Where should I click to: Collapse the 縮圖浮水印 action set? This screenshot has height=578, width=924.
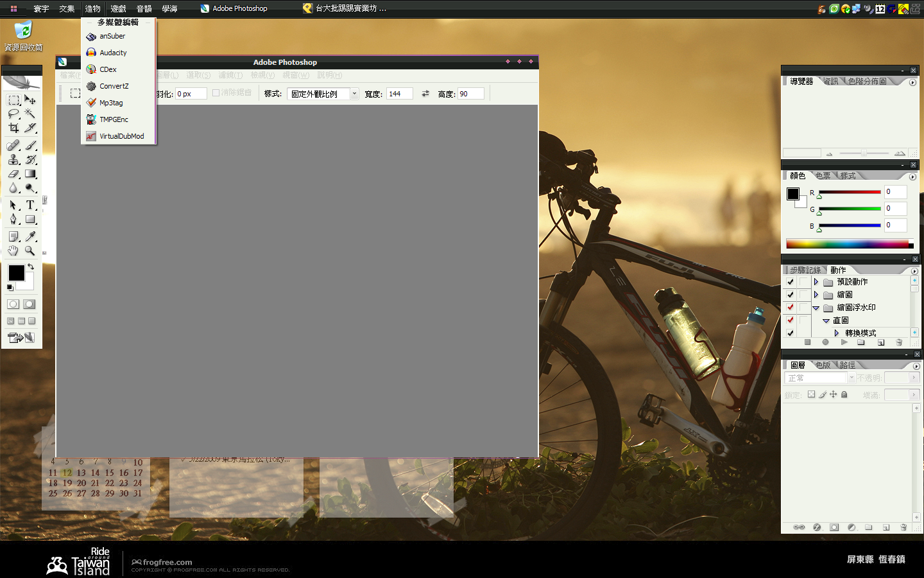coord(816,308)
